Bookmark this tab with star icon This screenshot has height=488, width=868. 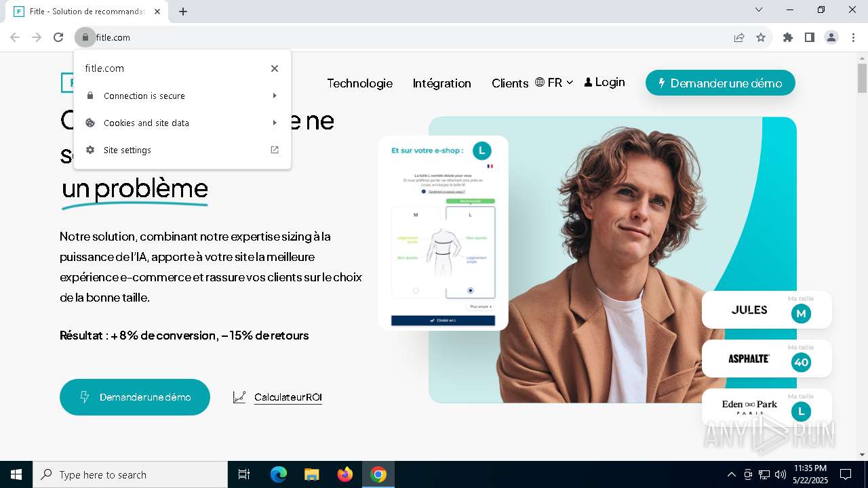[x=761, y=37]
